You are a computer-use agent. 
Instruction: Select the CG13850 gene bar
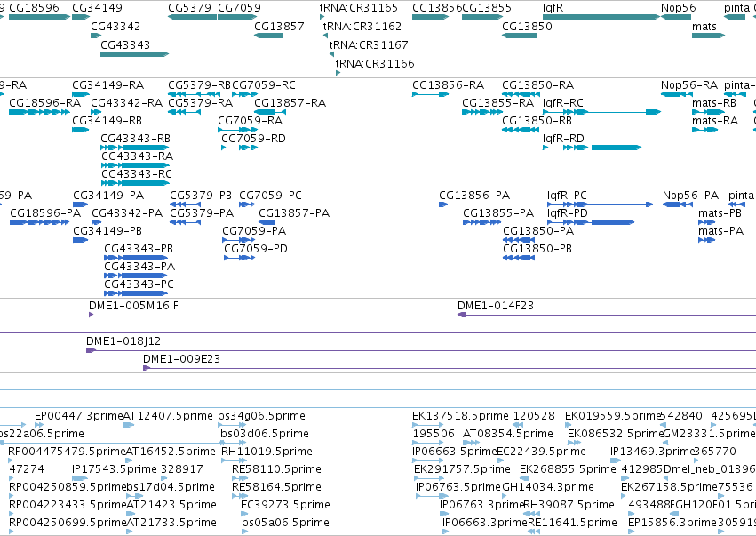[520, 36]
